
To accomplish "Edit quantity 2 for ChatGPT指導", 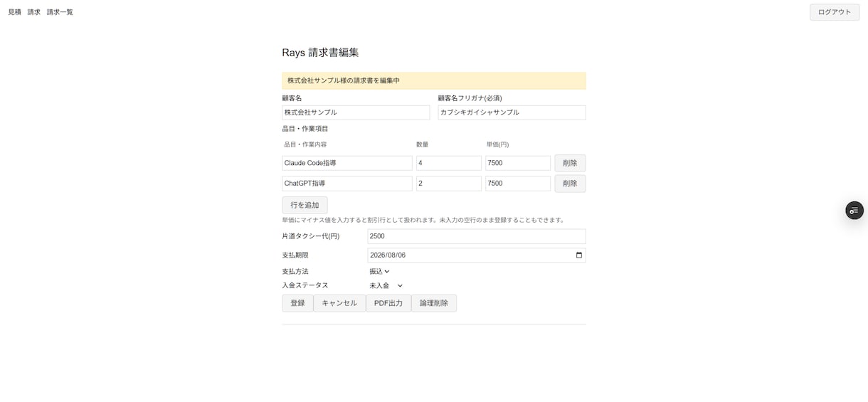I will coord(449,184).
